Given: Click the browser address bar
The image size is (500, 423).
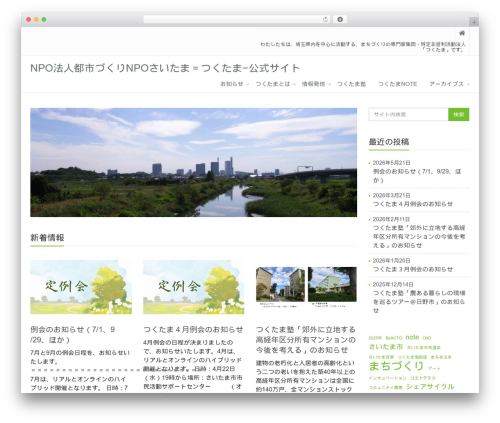Looking at the screenshot, I should [x=237, y=19].
